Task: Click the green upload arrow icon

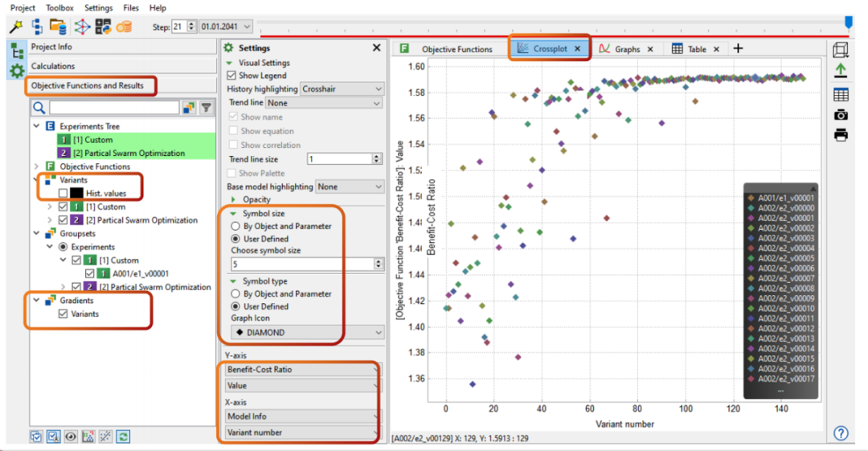Action: pos(841,72)
